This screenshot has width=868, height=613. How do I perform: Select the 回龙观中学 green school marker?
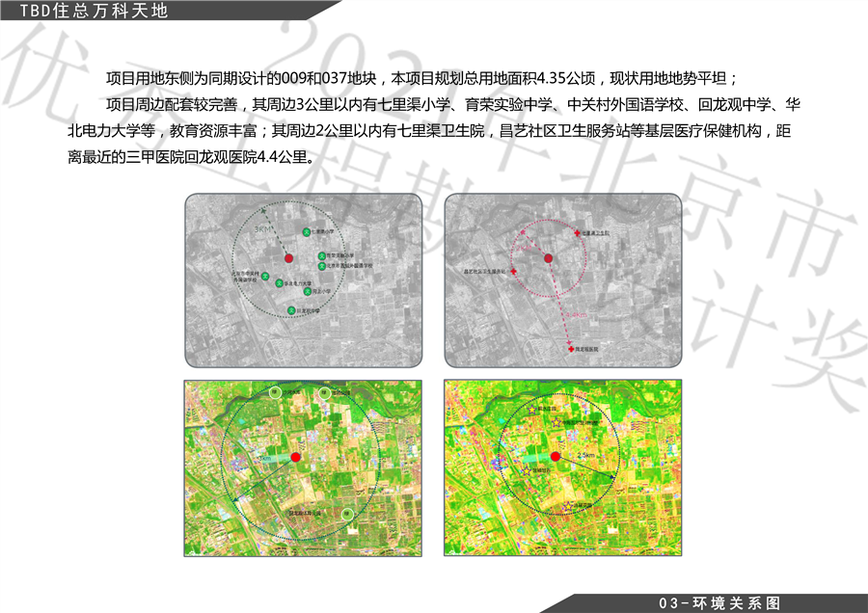[291, 310]
